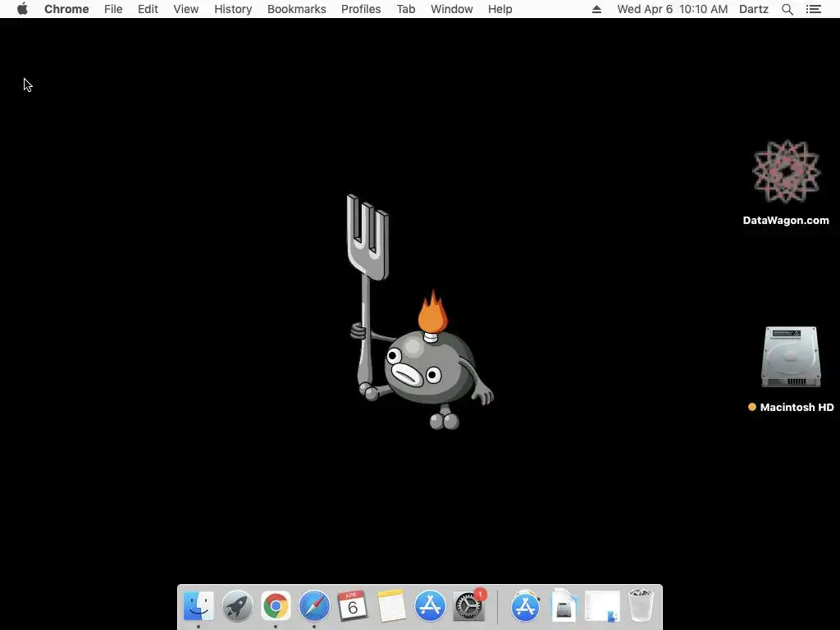Click the Wed Apr 6 10:10 AM clock
The image size is (840, 630).
pos(673,9)
